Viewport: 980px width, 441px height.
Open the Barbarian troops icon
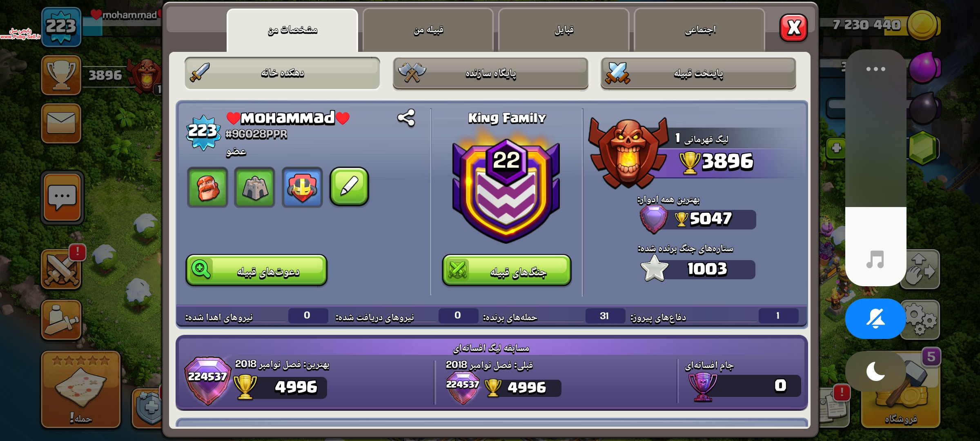tap(207, 187)
